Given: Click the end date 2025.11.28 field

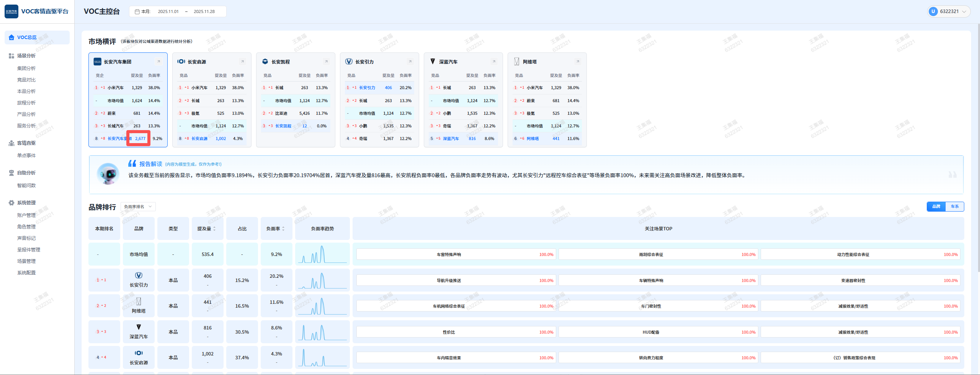Looking at the screenshot, I should [x=204, y=11].
